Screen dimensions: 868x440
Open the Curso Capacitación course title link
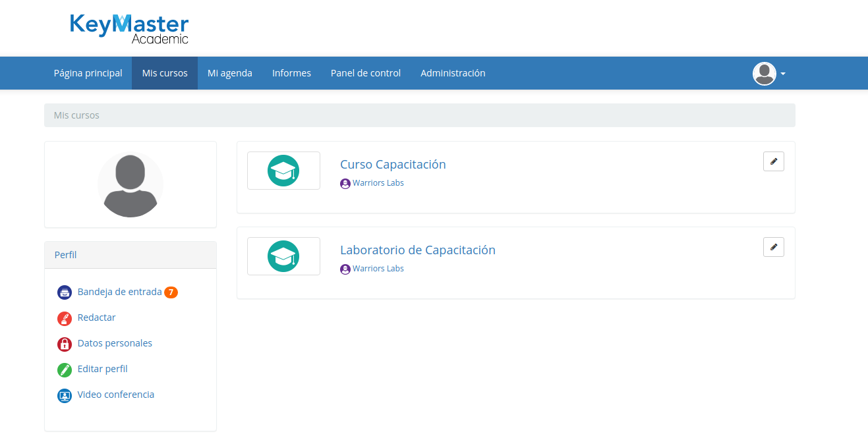(393, 165)
